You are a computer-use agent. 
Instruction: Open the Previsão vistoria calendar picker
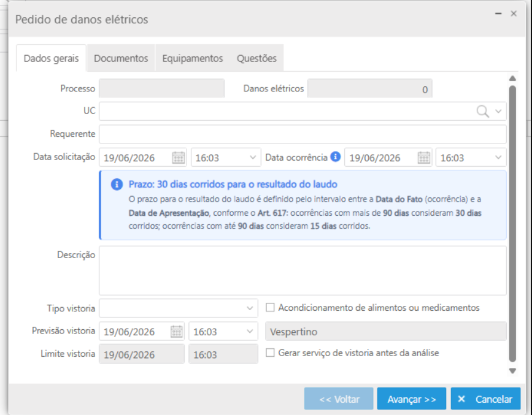(177, 332)
